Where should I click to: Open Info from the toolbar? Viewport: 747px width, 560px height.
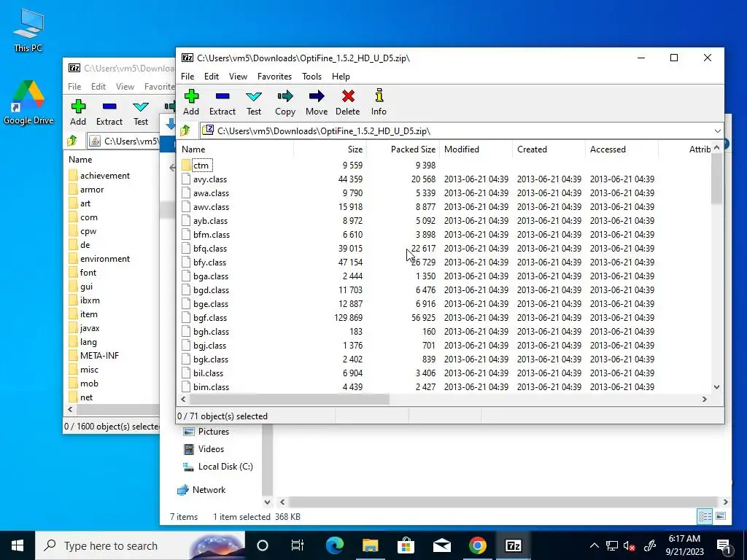click(x=379, y=102)
